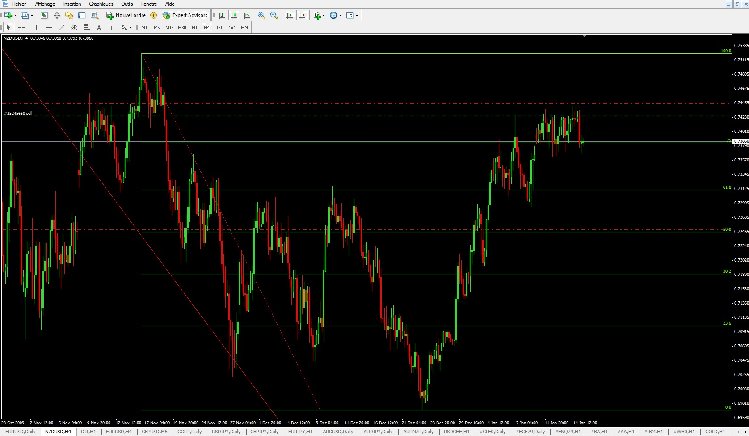Show the Market Watch window
This screenshot has width=749, height=436.
pos(44,15)
